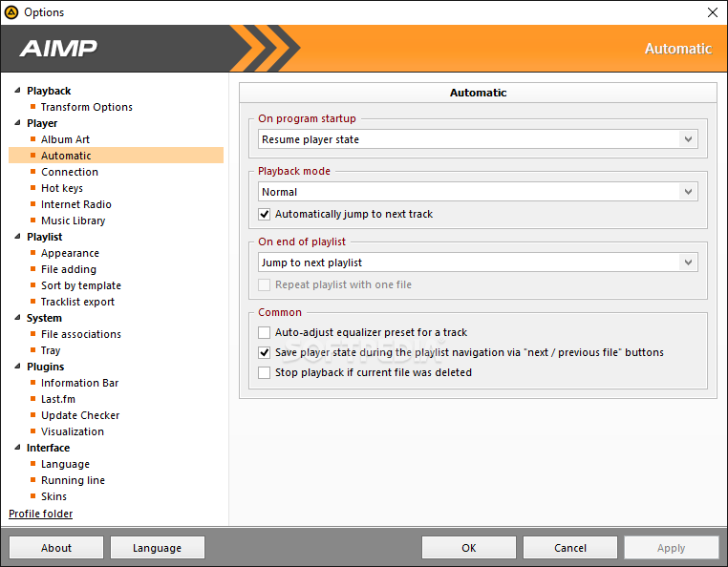Enable Auto-adjust equalizer preset for a track
The height and width of the screenshot is (567, 728).
[265, 332]
